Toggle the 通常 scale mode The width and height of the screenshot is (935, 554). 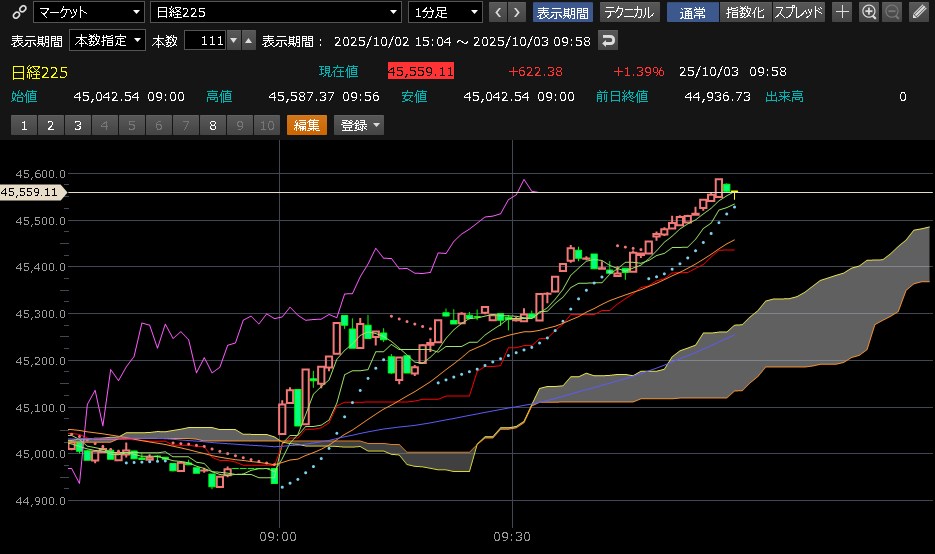692,12
